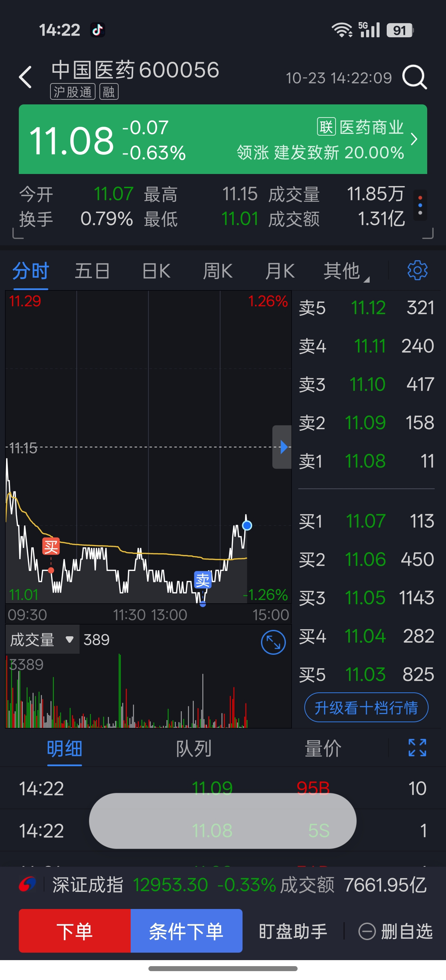The image size is (446, 980).
Task: Tap the 买4 order row at 11.04
Action: click(x=366, y=636)
